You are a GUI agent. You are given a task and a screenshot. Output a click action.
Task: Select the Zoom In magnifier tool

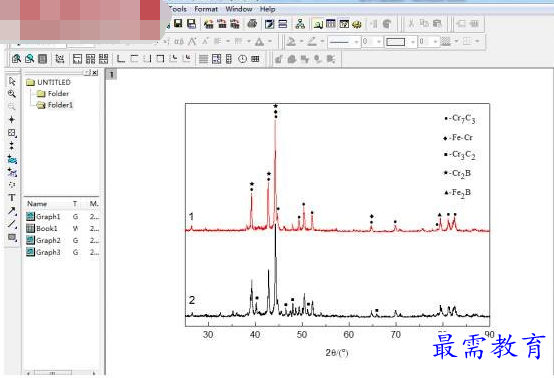(12, 94)
